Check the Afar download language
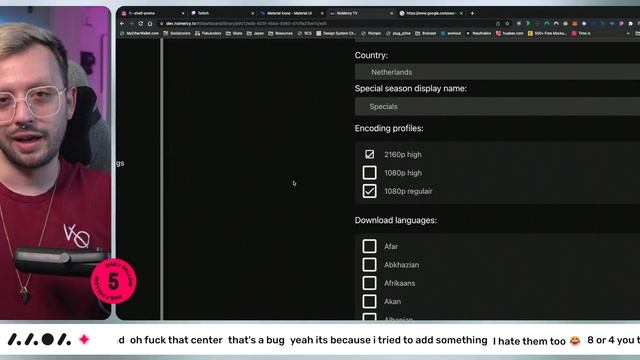This screenshot has height=360, width=640. point(369,246)
